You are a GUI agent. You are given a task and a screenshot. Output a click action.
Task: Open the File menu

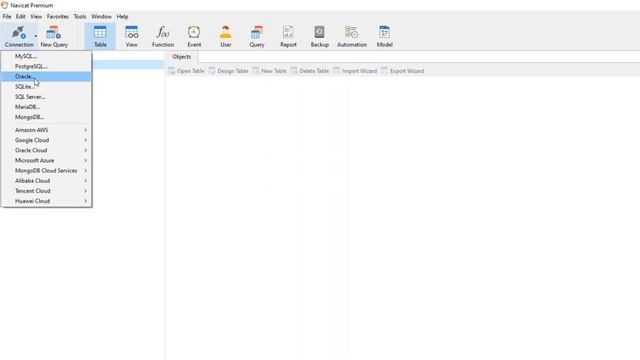coord(7,16)
